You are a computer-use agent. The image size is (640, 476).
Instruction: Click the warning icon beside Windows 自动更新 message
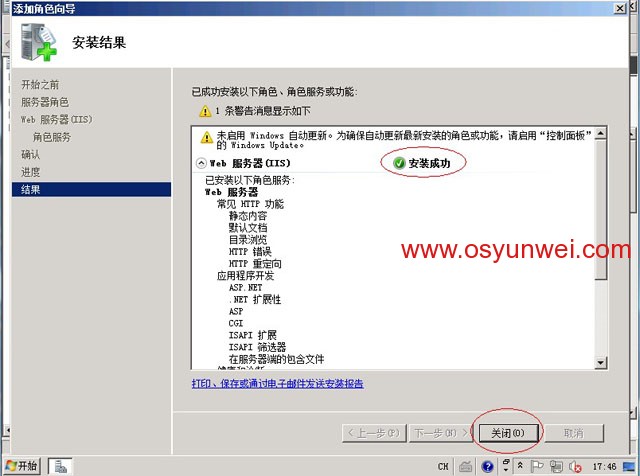[x=207, y=138]
